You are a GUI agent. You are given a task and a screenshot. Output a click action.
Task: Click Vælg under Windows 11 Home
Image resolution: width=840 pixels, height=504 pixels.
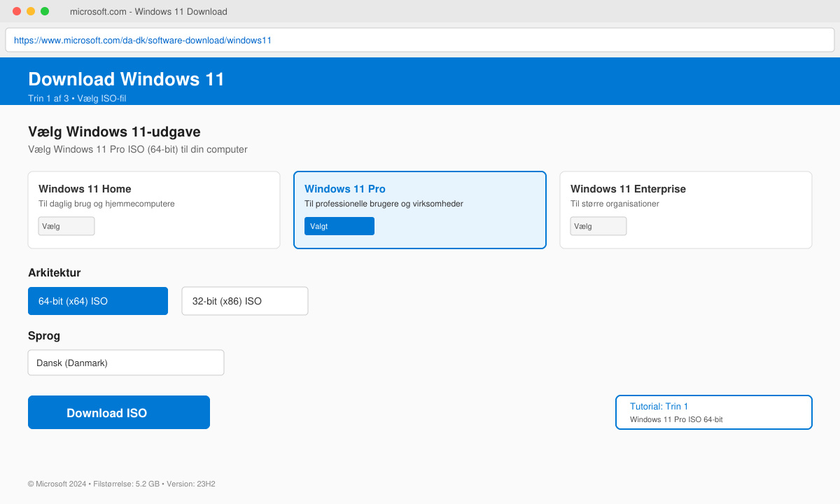click(x=66, y=226)
